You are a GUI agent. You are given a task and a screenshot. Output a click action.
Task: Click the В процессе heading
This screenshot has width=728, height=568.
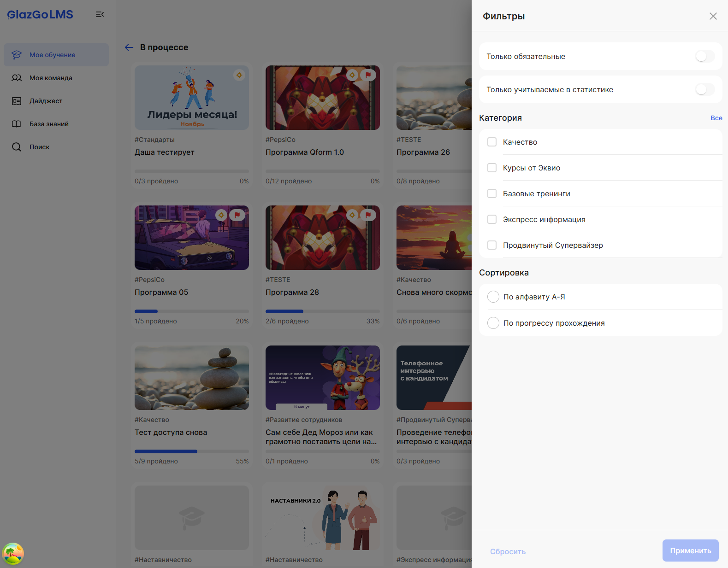click(x=164, y=47)
